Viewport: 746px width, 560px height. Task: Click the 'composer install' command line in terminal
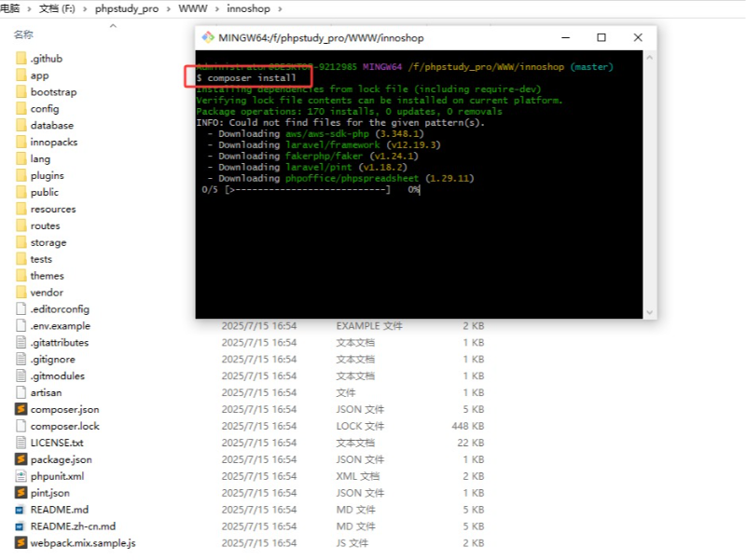pyautogui.click(x=246, y=77)
